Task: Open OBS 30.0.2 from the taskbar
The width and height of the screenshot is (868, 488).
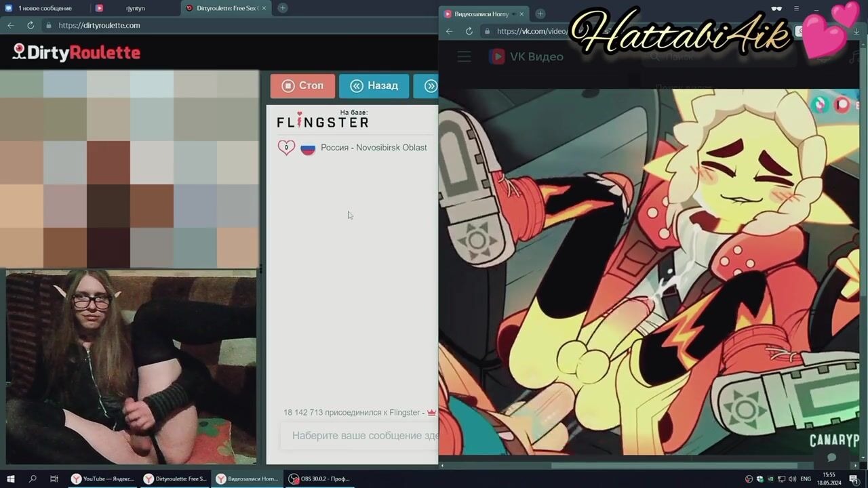Action: (x=319, y=479)
